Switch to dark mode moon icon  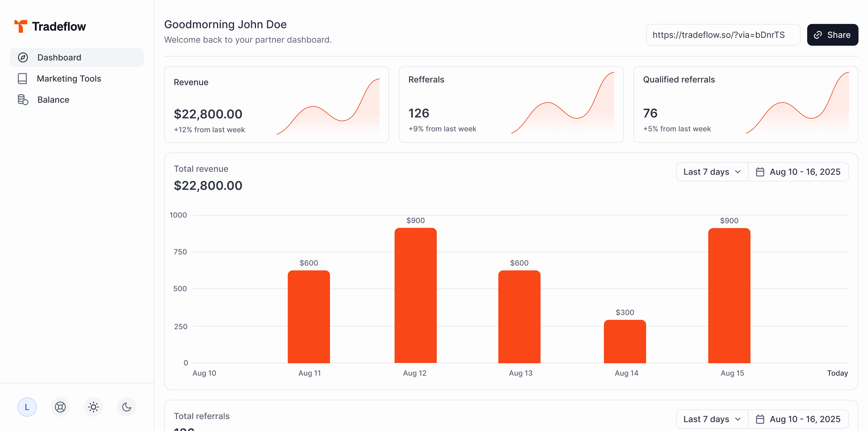coord(127,407)
